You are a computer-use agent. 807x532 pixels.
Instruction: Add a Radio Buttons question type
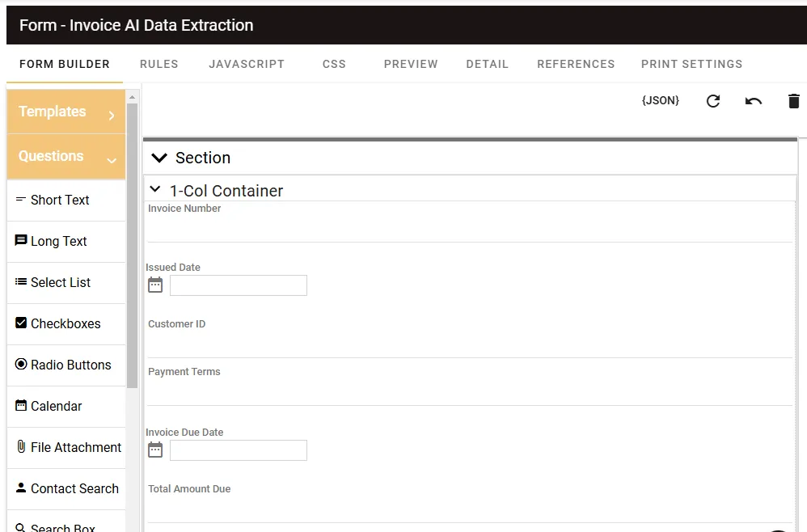tap(67, 365)
